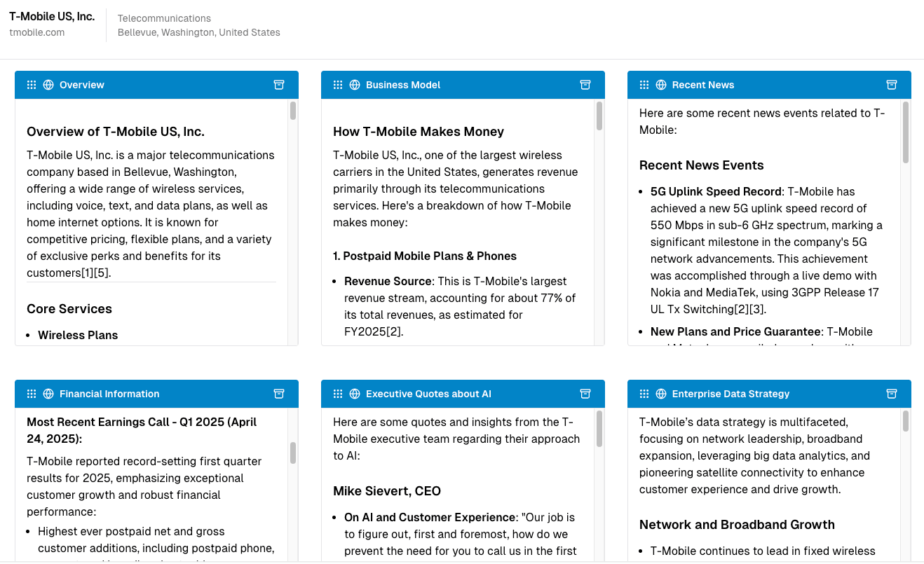Archive the Business Model card

point(585,85)
